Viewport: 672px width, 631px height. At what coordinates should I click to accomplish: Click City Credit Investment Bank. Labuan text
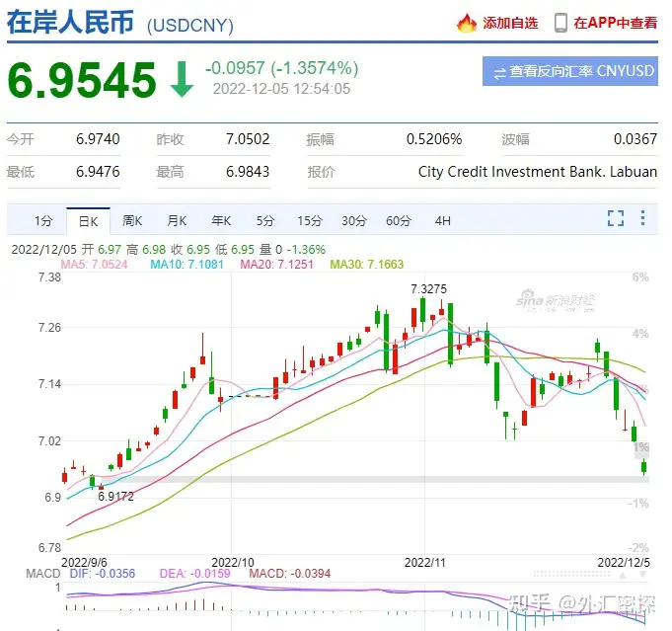click(x=538, y=172)
